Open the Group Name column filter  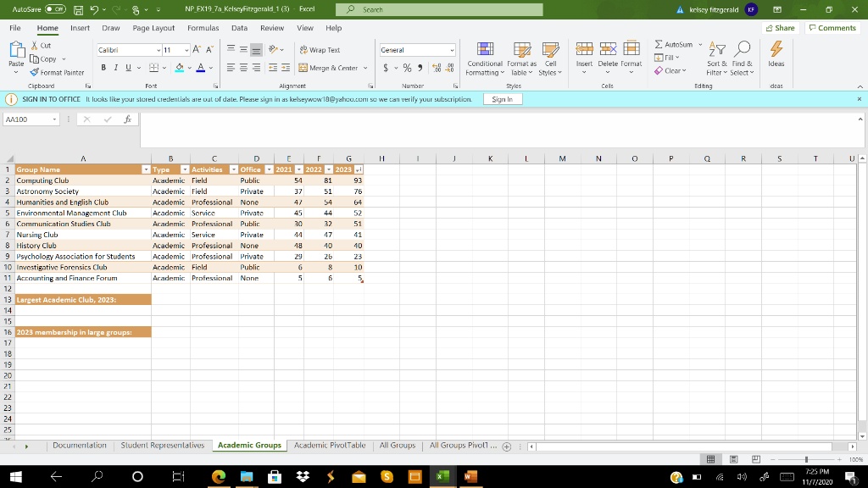[144, 169]
